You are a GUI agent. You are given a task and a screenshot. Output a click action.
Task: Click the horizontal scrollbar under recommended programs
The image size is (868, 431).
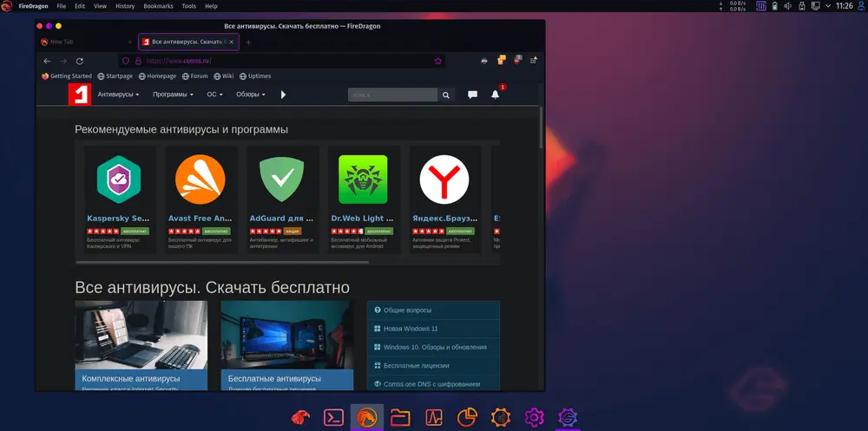(x=222, y=262)
